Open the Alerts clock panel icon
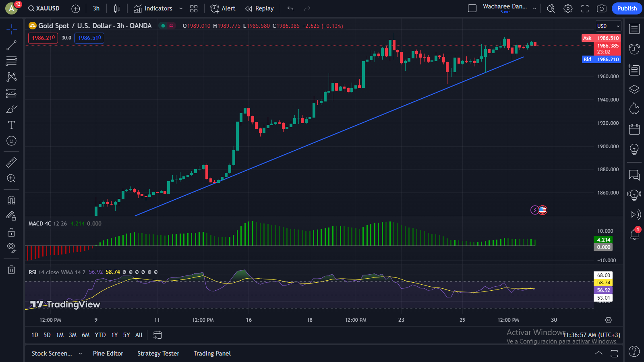Image resolution: width=644 pixels, height=362 pixels. point(634,49)
